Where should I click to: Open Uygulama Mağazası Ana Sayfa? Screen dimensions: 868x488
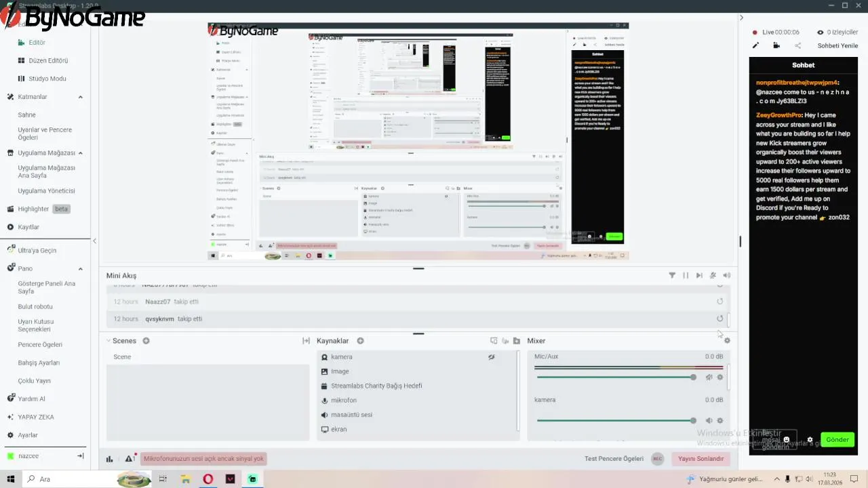tap(46, 171)
